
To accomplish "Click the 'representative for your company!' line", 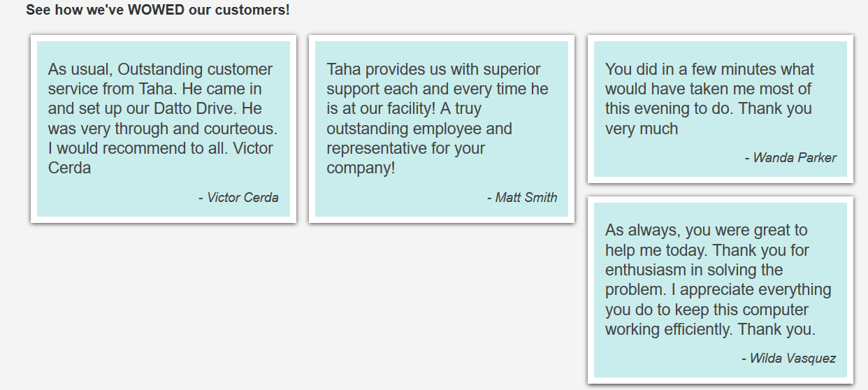I will point(405,159).
